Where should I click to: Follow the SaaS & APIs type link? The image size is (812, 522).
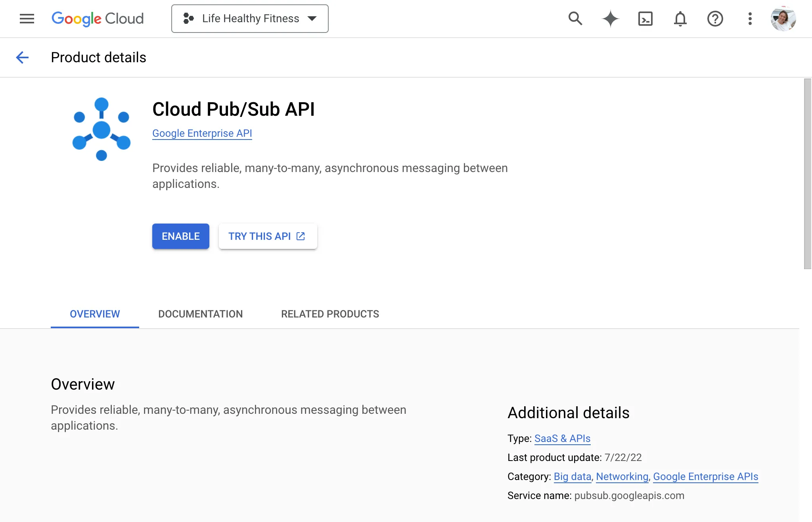click(x=562, y=438)
